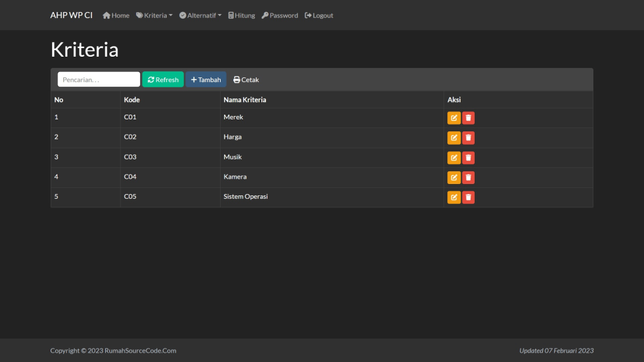This screenshot has height=362, width=644.
Task: Click the Sistem Operasi name cell
Action: 332,197
